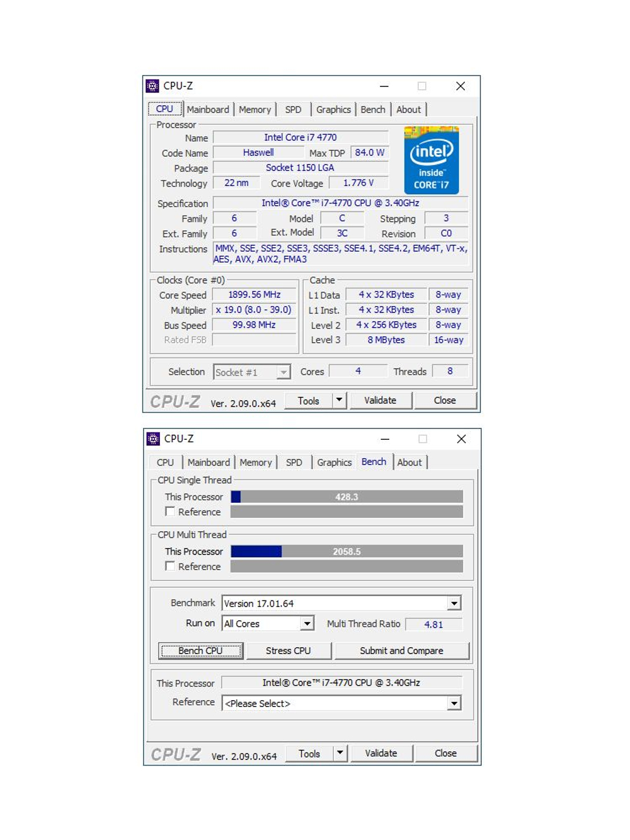
Task: Switch to Memory tab in top window
Action: tap(255, 110)
